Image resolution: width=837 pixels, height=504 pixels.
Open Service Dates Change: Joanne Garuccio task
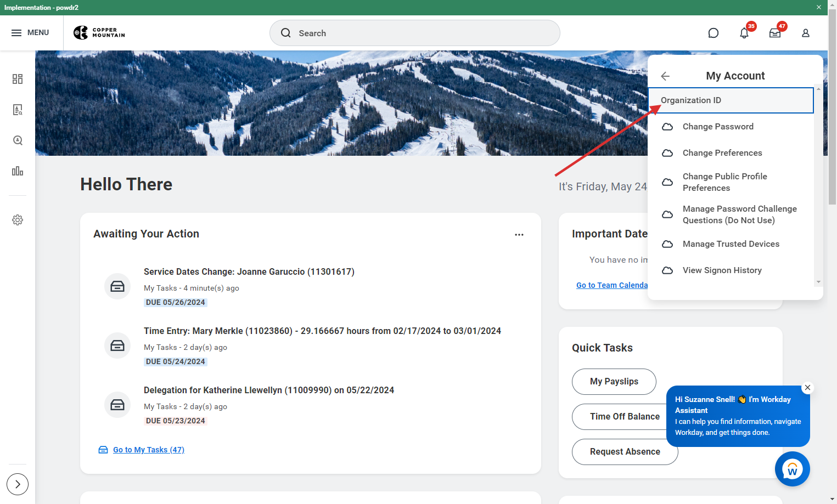point(249,272)
